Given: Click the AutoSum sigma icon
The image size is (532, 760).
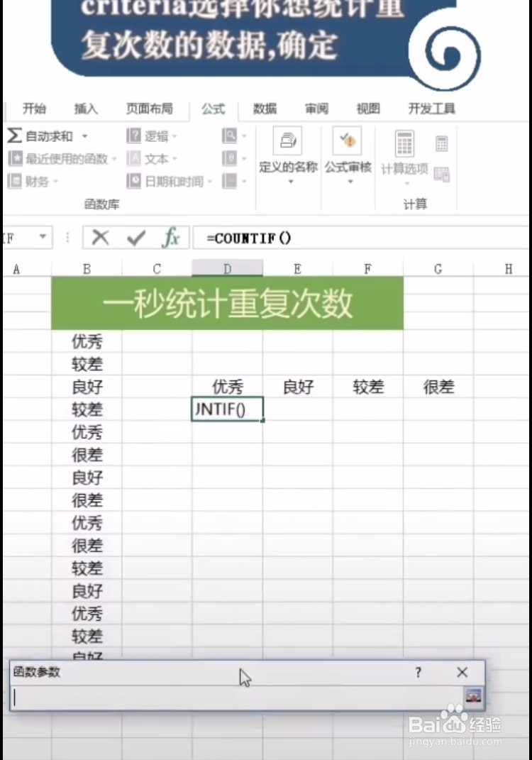Looking at the screenshot, I should click(14, 136).
